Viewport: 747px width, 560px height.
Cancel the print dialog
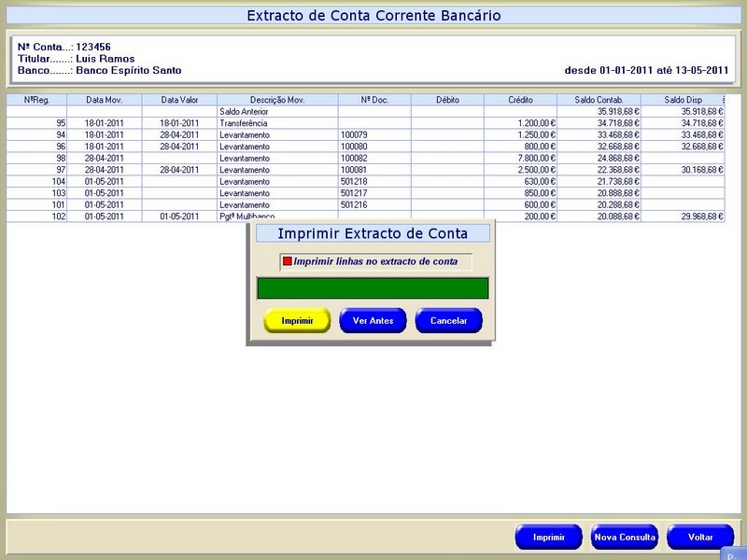448,320
